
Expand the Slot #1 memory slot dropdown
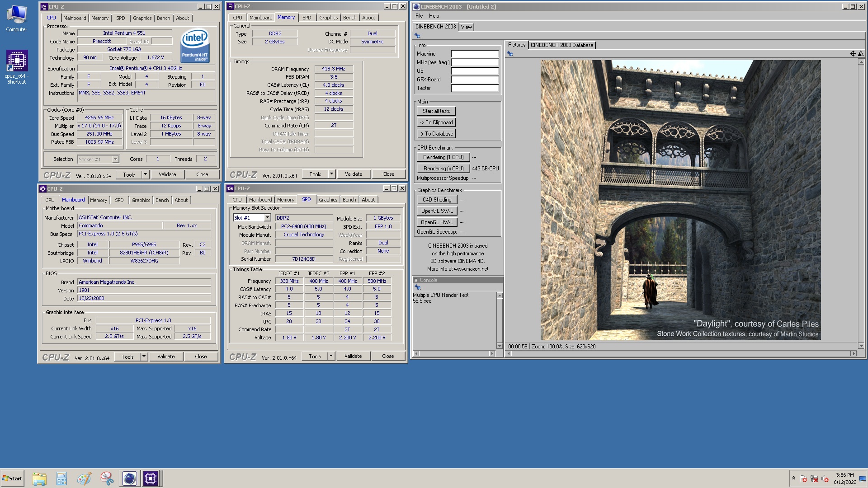click(x=267, y=218)
